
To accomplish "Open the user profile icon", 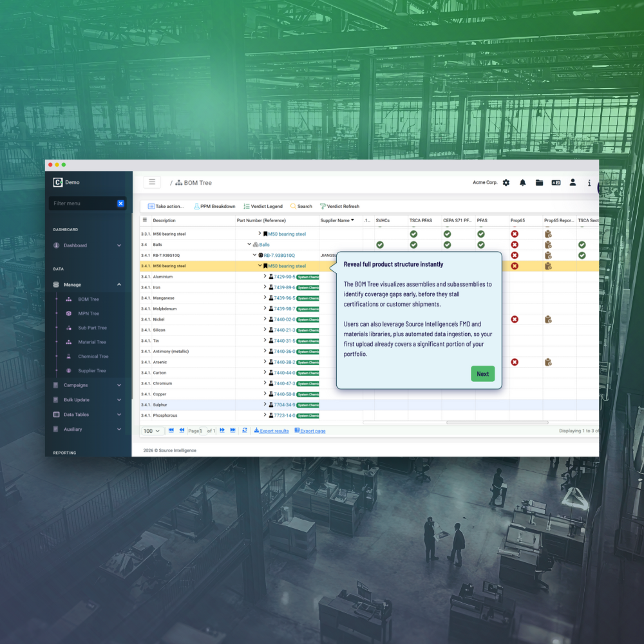I will (x=573, y=182).
